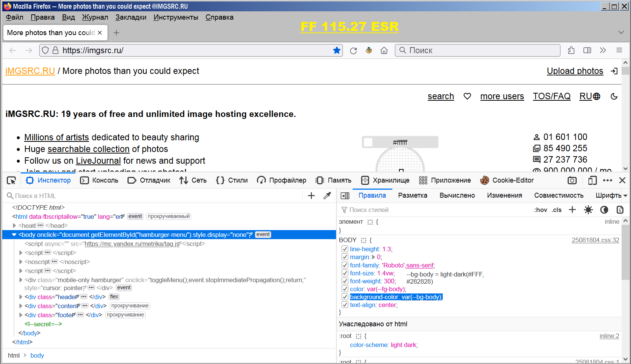Viewport: 631px width, 364px height.
Task: Click the heart favorites icon on page
Action: [x=467, y=96]
